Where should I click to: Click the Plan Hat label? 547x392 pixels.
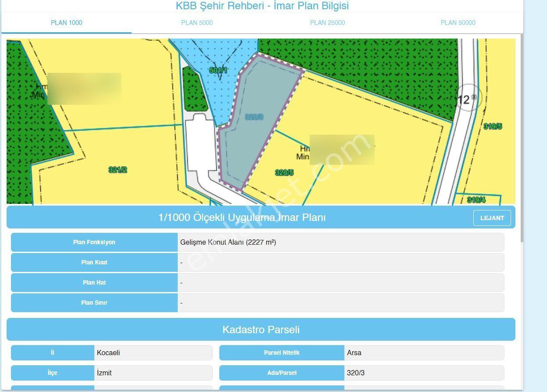(94, 282)
